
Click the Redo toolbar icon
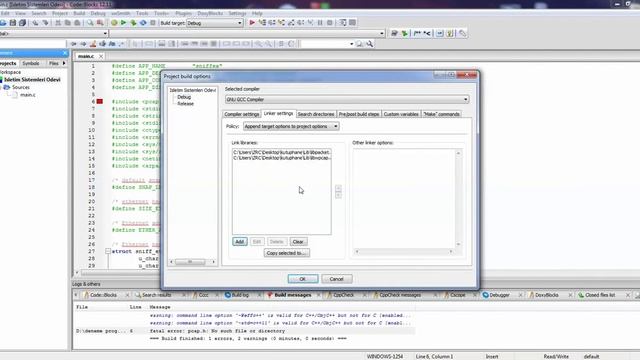click(x=45, y=23)
